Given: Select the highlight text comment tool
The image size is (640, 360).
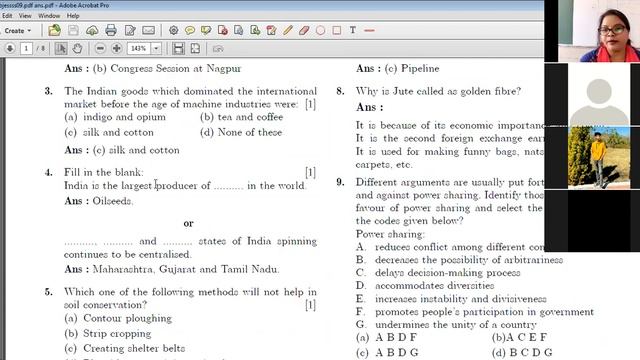Looking at the screenshot, I should (206, 30).
